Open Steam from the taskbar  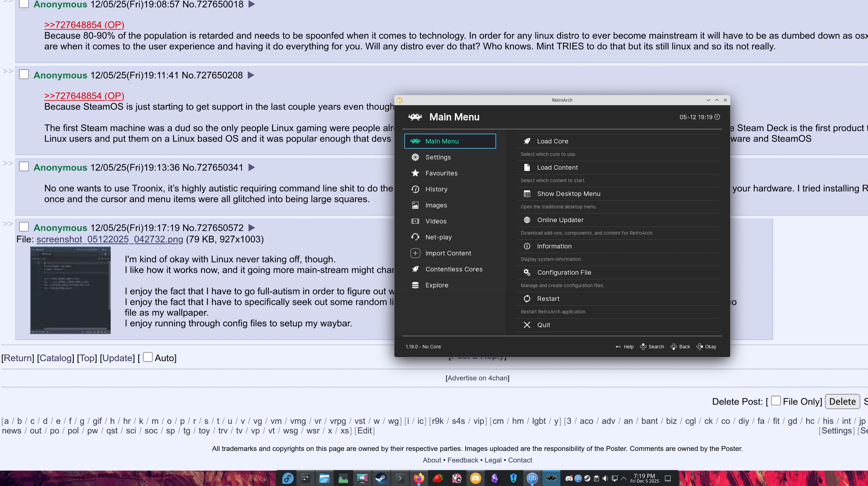click(381, 478)
